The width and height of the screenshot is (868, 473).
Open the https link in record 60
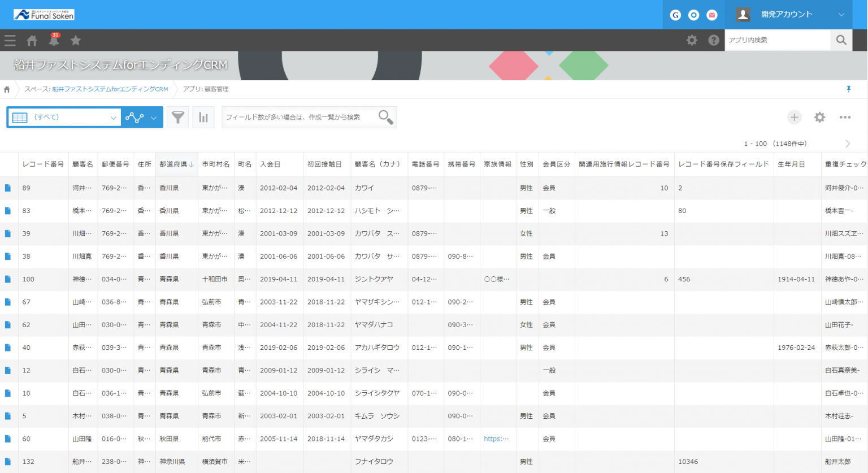click(496, 439)
